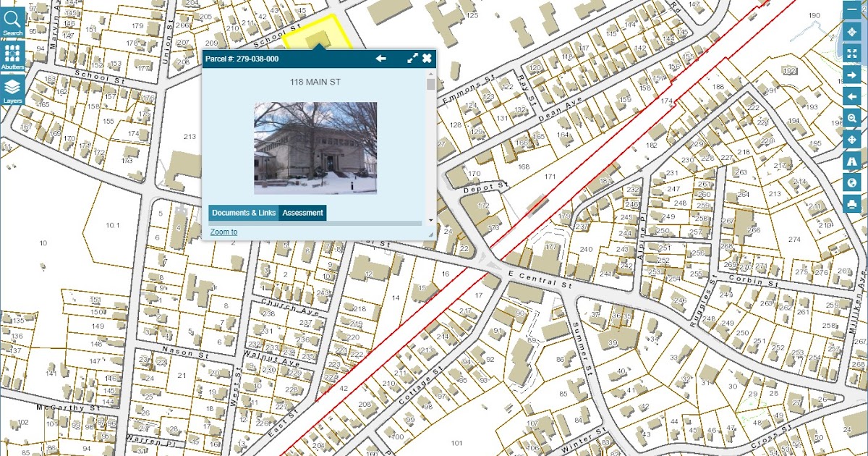Screen dimensions: 868x456
Task: Go to previous map extent (left arrow)
Action: (x=852, y=96)
